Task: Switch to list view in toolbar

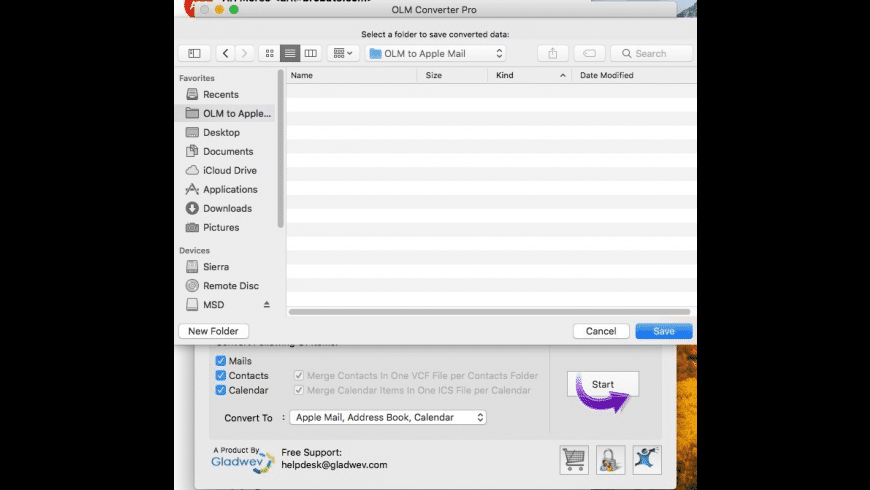Action: 290,53
